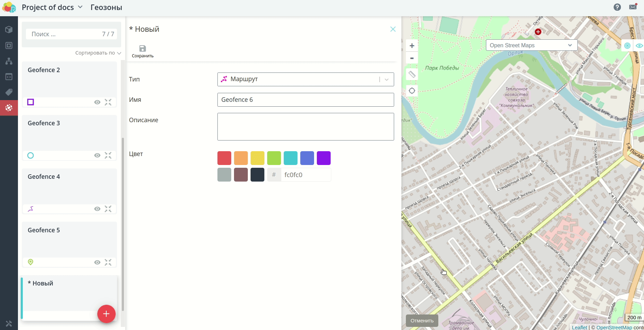Open the cube icon in left sidebar
The height and width of the screenshot is (330, 644).
[9, 30]
